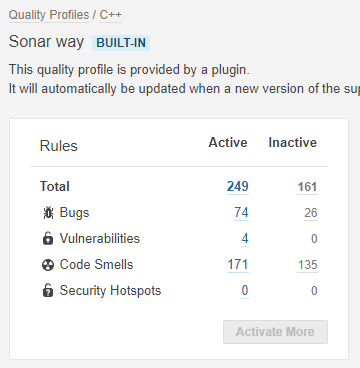Click the Sonar way profile title
360x368 pixels.
coord(46,42)
